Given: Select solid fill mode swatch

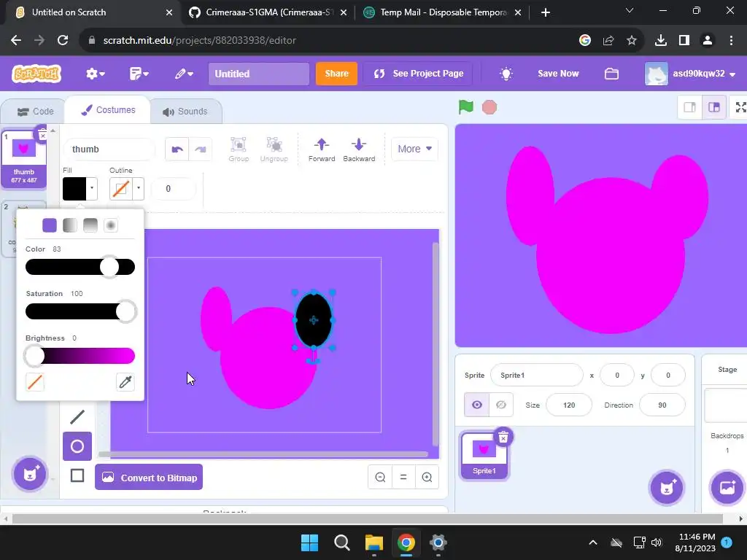Looking at the screenshot, I should (x=50, y=225).
